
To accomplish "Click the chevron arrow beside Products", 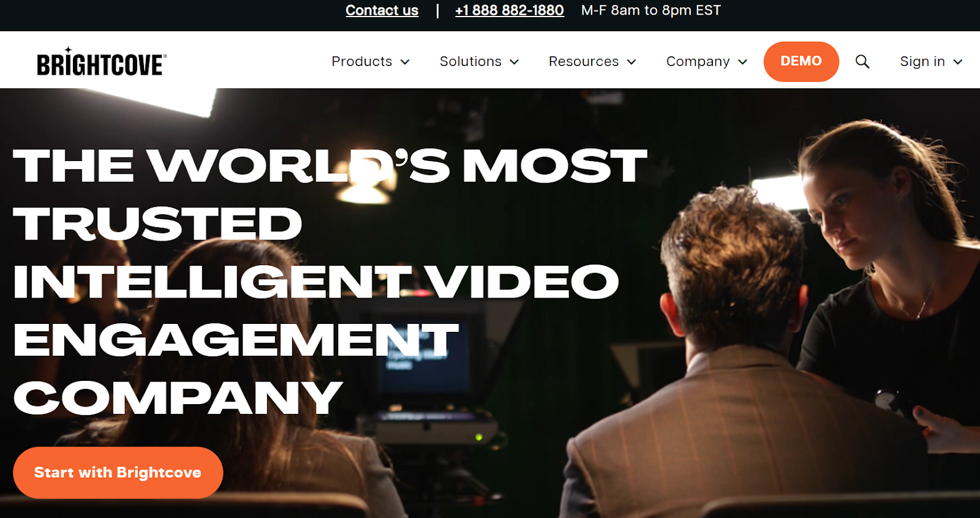I will click(x=405, y=62).
